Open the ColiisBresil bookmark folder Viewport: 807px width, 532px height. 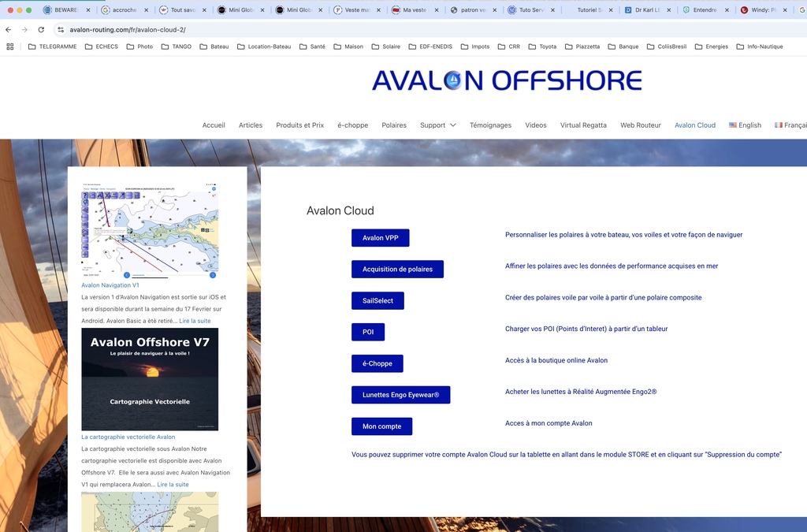tap(667, 47)
